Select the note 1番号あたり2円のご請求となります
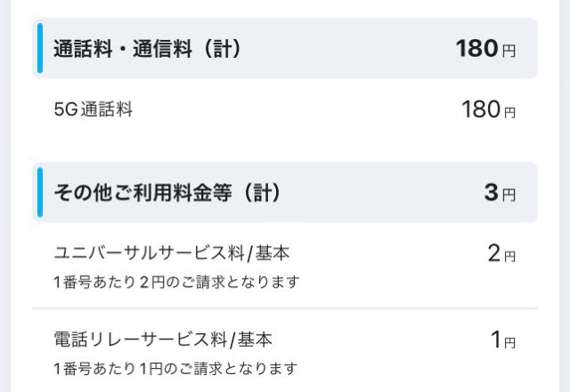The height and width of the screenshot is (392, 570). [x=176, y=282]
